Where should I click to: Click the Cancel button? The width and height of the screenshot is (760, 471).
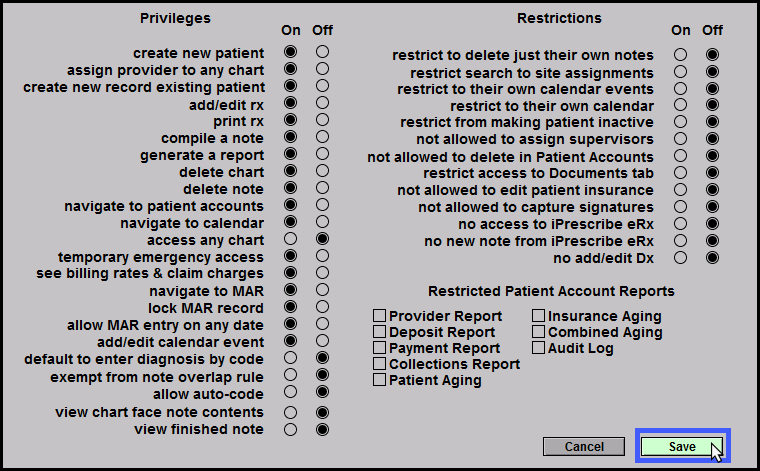point(584,446)
